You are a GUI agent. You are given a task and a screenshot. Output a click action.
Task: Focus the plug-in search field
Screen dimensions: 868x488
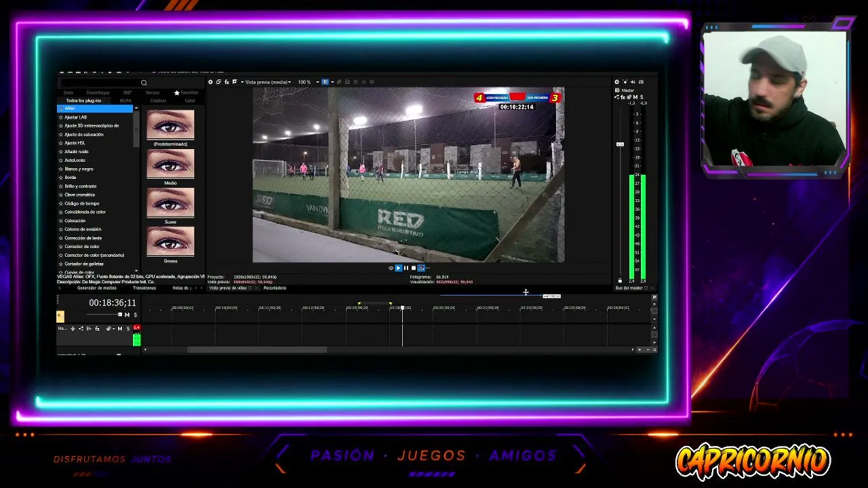(100, 83)
